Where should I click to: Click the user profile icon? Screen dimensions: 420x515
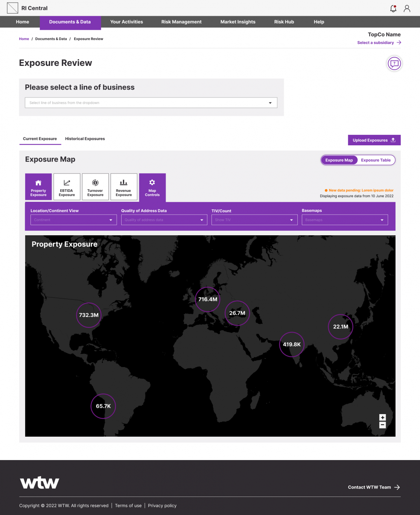click(407, 8)
